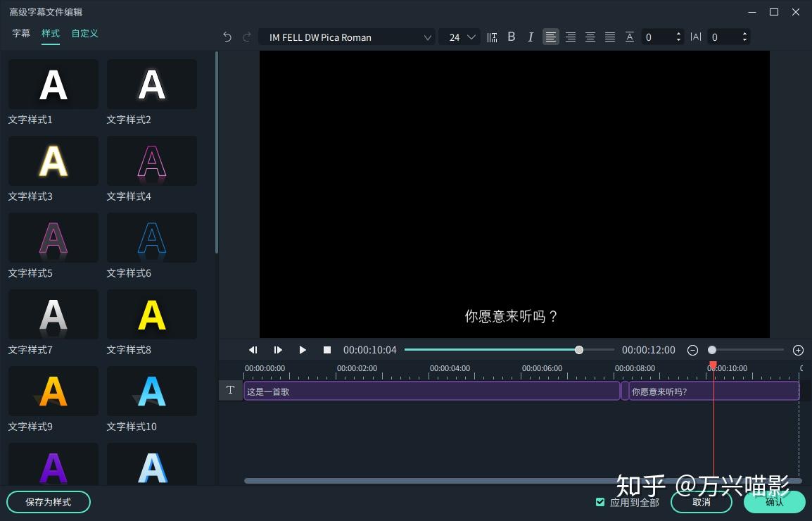
Task: Step forward one frame
Action: [278, 350]
